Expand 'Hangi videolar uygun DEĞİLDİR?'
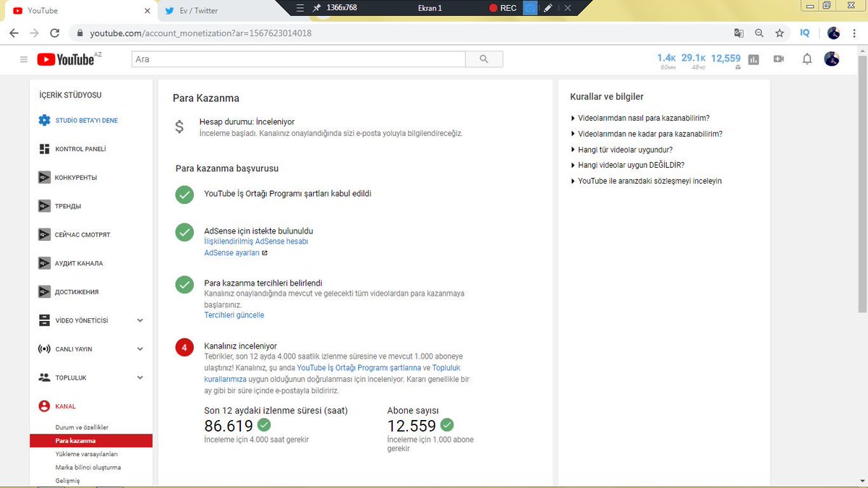Viewport: 868px width, 488px height. tap(627, 165)
